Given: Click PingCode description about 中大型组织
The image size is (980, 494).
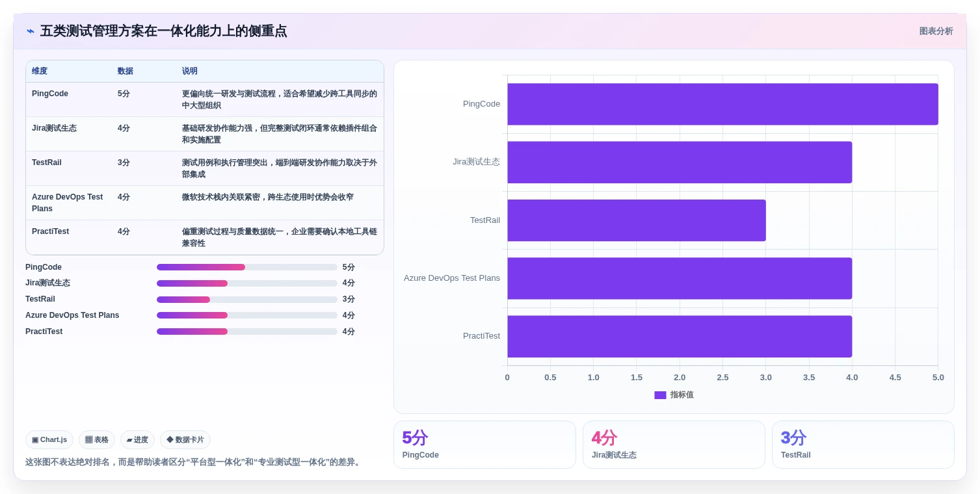Looking at the screenshot, I should click(280, 99).
